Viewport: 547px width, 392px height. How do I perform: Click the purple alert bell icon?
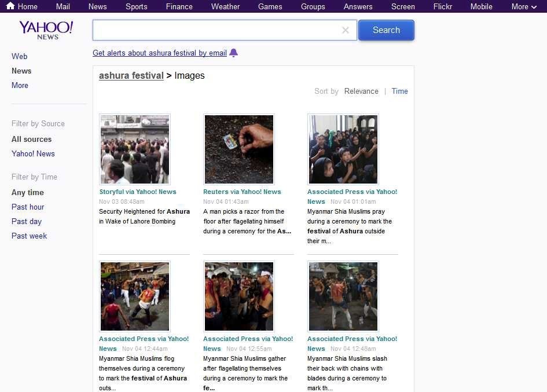click(233, 53)
